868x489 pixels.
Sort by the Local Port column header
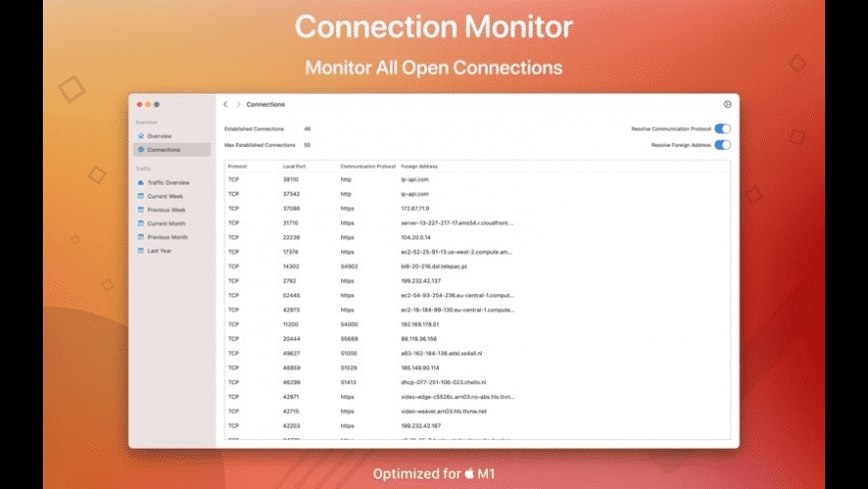click(294, 167)
